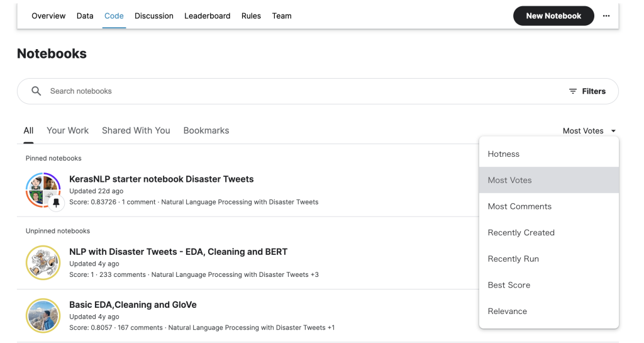Choose Relevance sorting option
This screenshot has width=644, height=343.
tap(508, 312)
